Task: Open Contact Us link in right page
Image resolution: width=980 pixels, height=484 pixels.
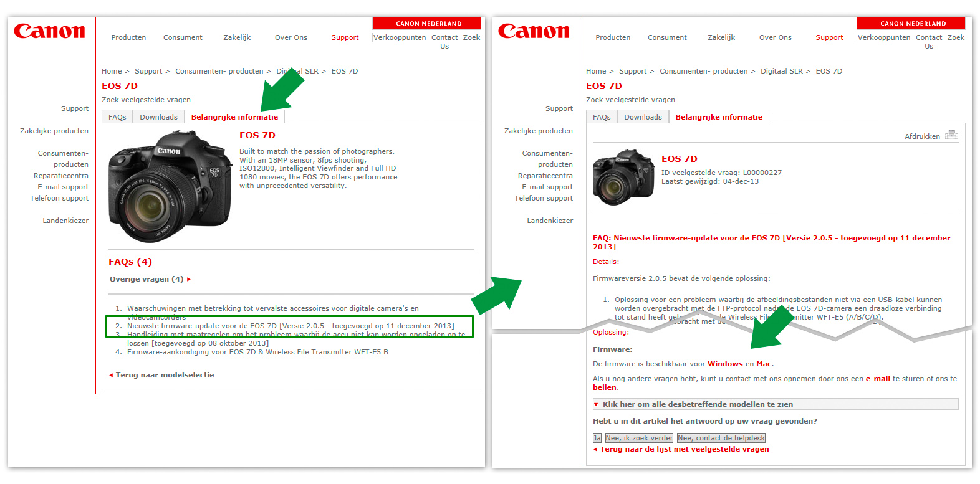Action: (x=929, y=42)
